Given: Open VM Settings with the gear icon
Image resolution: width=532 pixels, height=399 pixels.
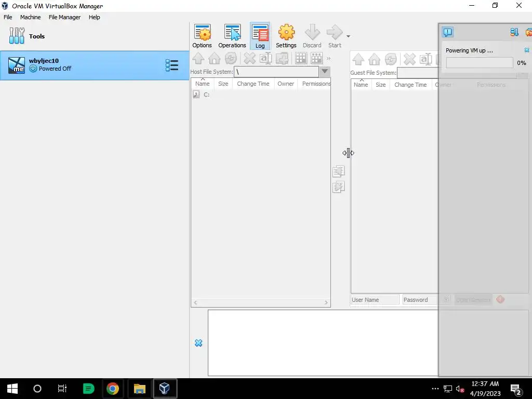Looking at the screenshot, I should tap(286, 36).
